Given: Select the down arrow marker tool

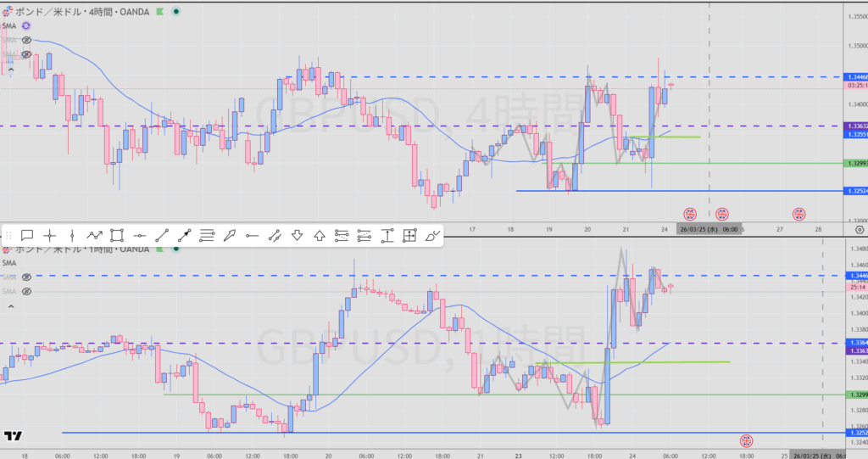Looking at the screenshot, I should point(298,236).
